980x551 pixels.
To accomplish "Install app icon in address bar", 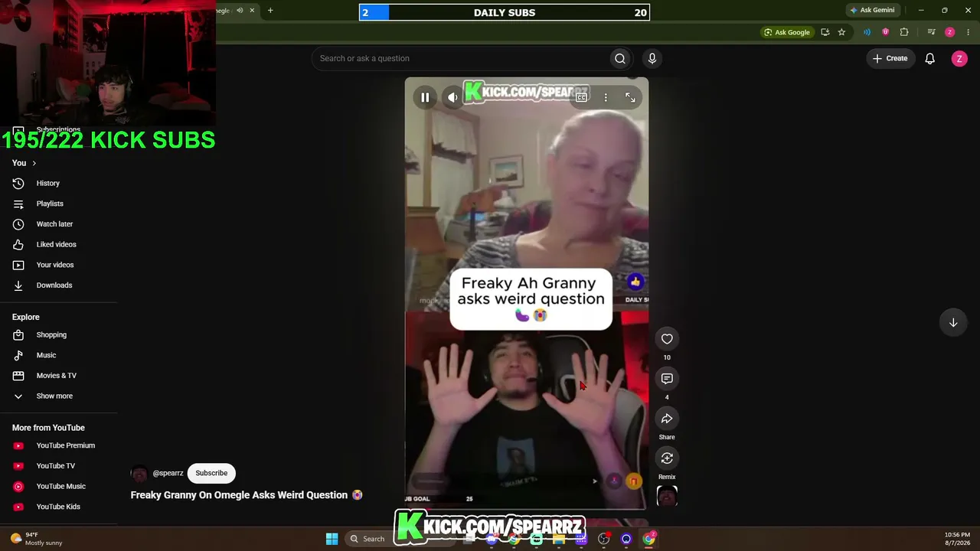I will pos(825,32).
